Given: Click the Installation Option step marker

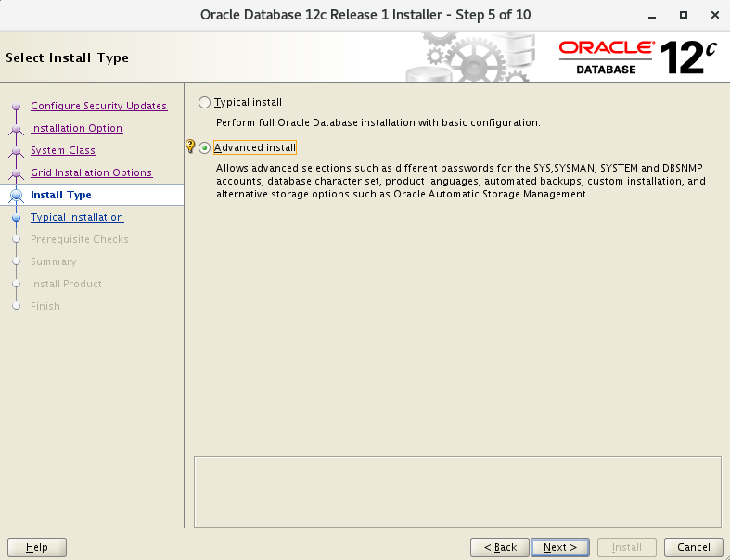Looking at the screenshot, I should 17,129.
